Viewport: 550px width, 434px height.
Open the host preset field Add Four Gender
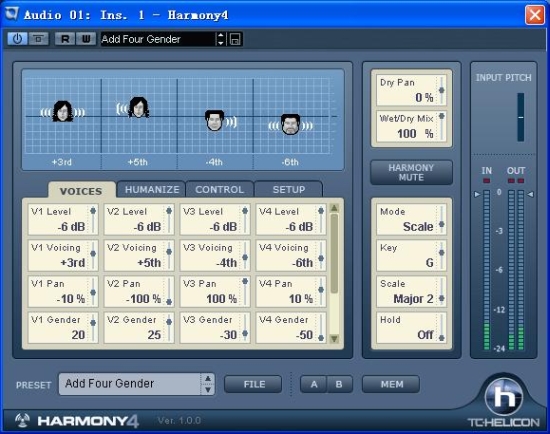158,39
